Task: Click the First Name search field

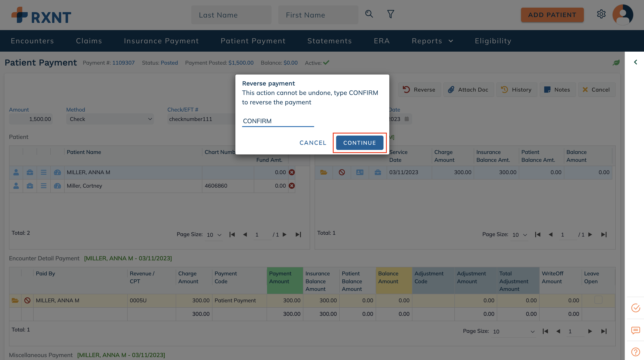Action: (x=318, y=15)
